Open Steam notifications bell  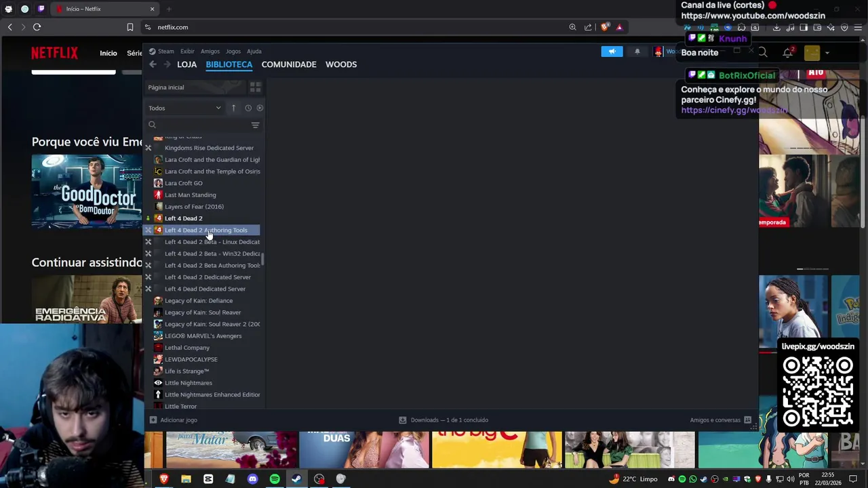pyautogui.click(x=637, y=52)
